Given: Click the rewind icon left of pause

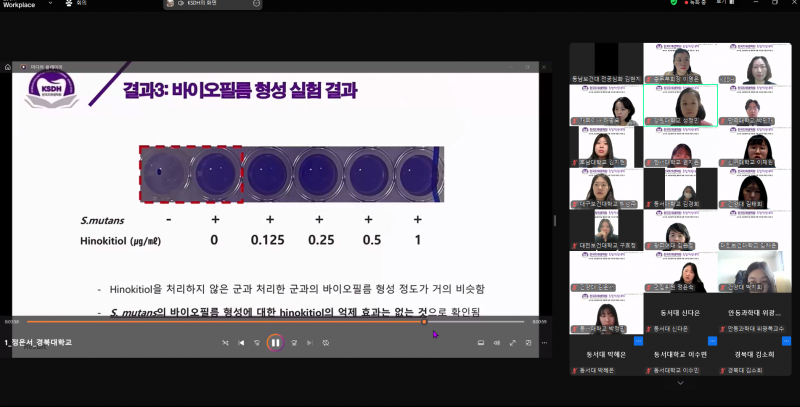Looking at the screenshot, I should (x=258, y=343).
